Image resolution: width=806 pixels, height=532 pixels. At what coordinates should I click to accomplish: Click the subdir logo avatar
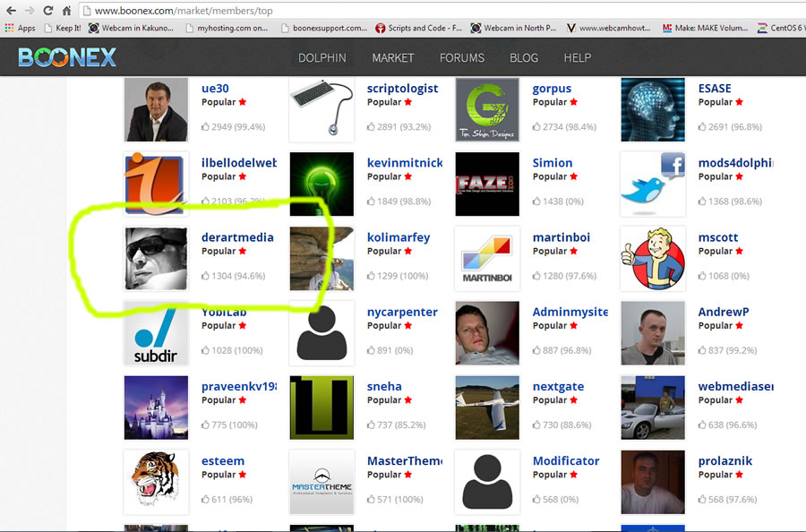(156, 333)
